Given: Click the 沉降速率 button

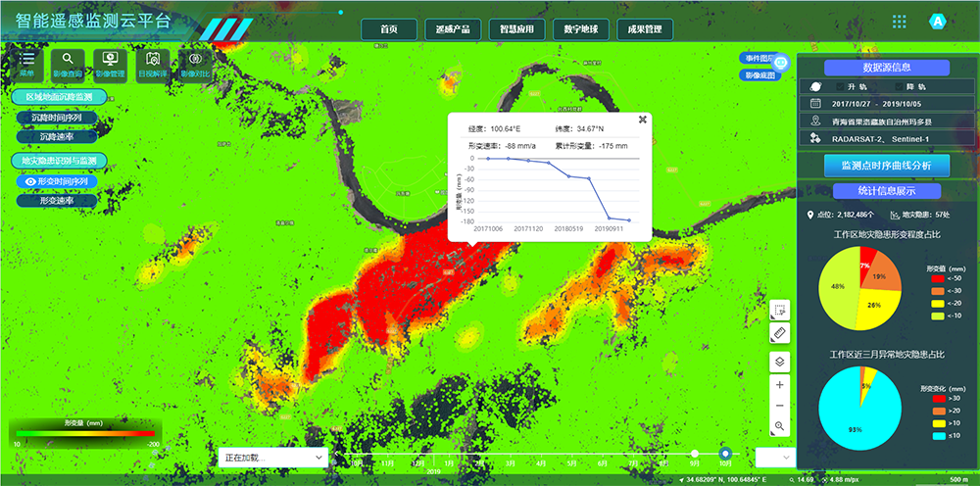Looking at the screenshot, I should [57, 136].
